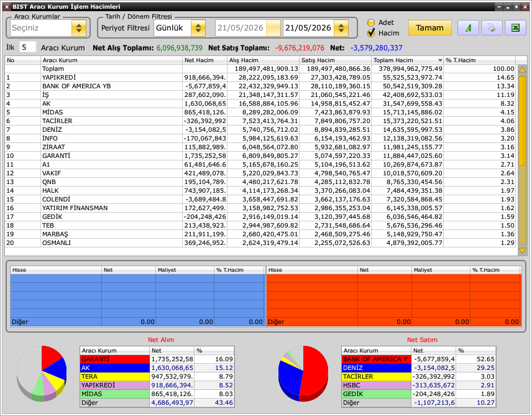The image size is (532, 416).
Task: Click the red BANK OF AMERICA legend entry
Action: pos(376,359)
